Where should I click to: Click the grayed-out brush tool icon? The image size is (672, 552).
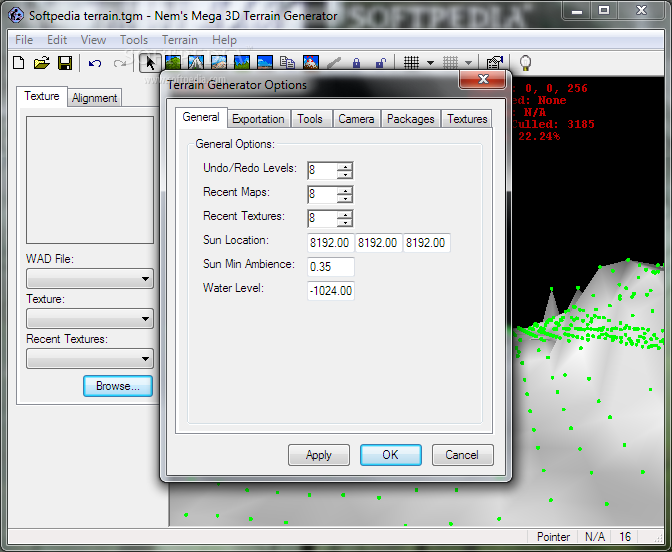point(334,63)
